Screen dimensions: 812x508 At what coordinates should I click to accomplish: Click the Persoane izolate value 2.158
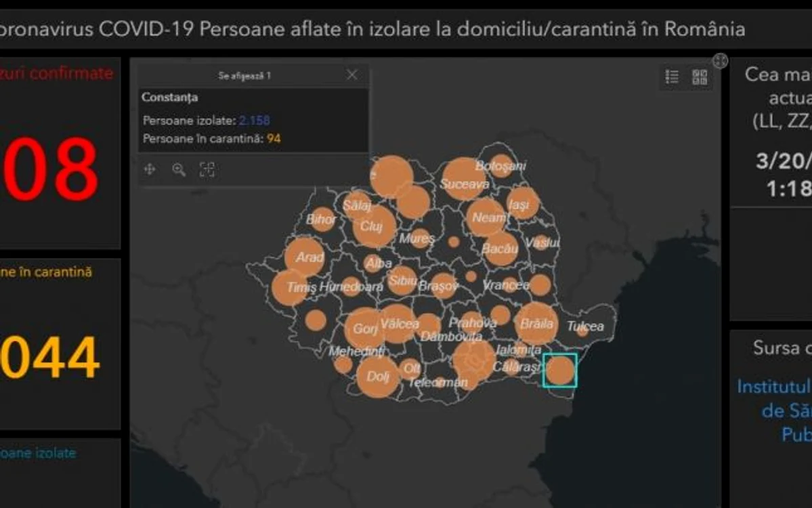click(254, 121)
